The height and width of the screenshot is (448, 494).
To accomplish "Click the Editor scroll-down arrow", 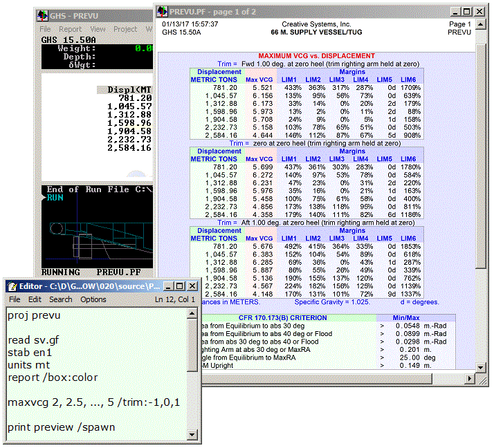I will pos(192,435).
